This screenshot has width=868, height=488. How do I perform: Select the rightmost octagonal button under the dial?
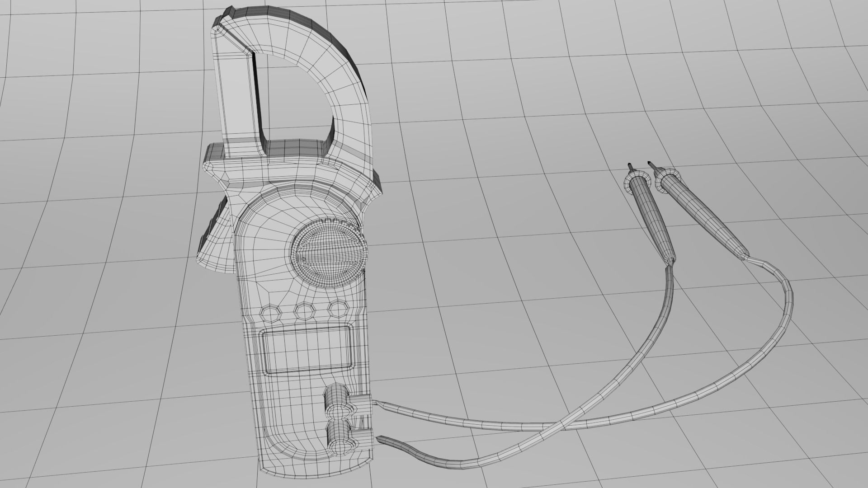(x=337, y=308)
